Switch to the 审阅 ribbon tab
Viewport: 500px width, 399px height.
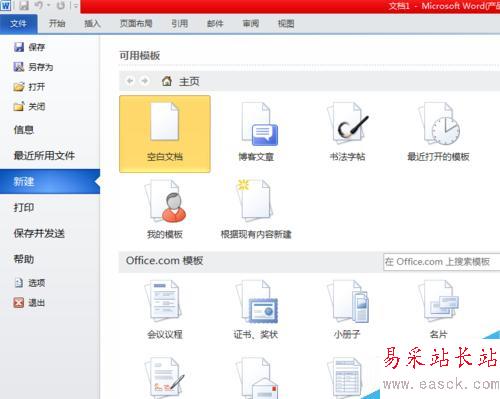[251, 24]
